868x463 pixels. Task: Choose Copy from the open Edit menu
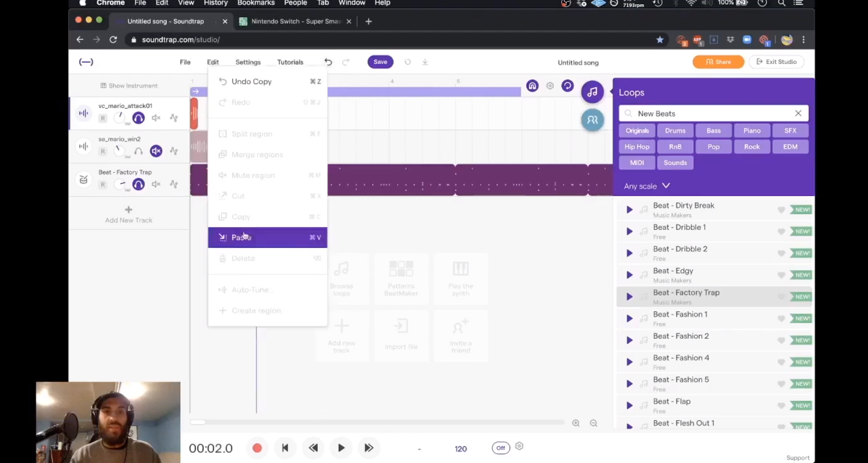(x=240, y=216)
